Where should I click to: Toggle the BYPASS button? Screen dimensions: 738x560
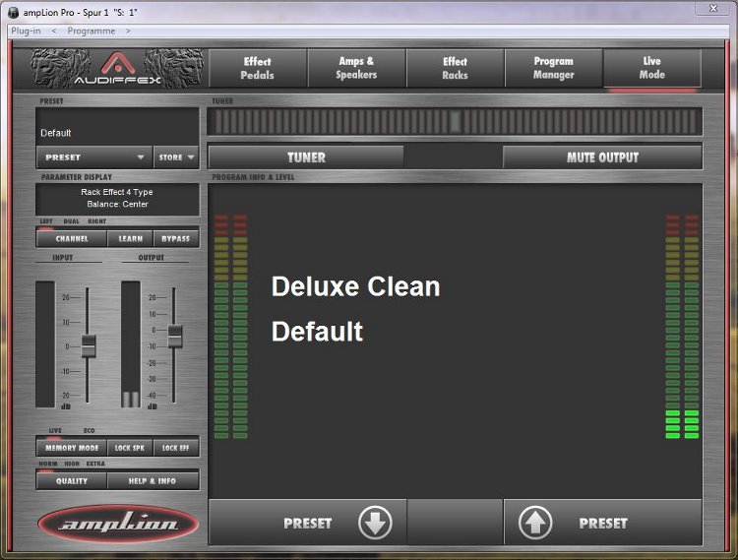tap(175, 238)
